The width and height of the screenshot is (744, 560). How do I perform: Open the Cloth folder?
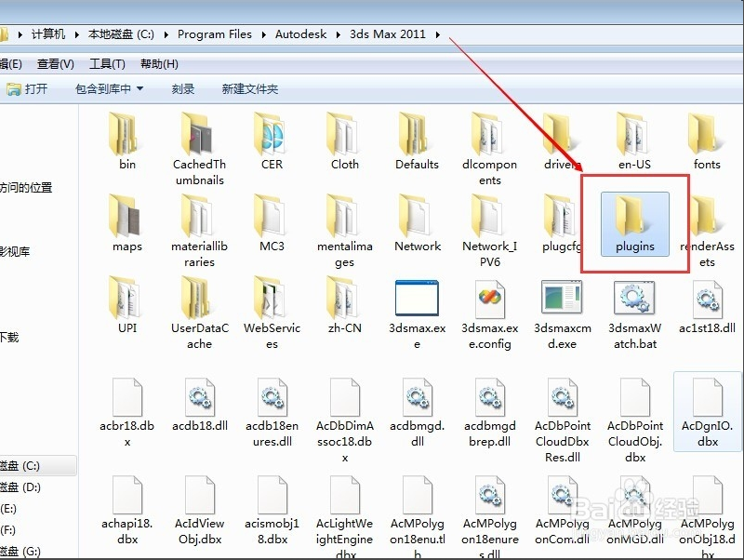coord(344,140)
